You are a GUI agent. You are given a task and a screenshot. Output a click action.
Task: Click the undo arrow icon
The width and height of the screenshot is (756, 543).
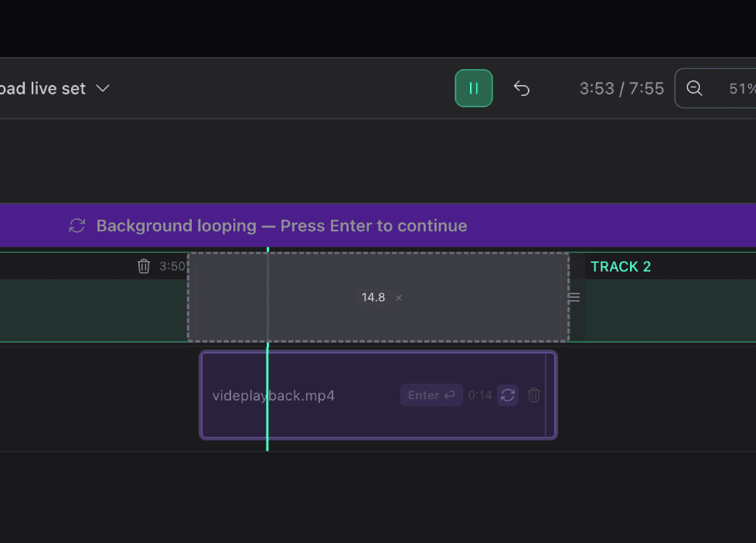(x=522, y=89)
